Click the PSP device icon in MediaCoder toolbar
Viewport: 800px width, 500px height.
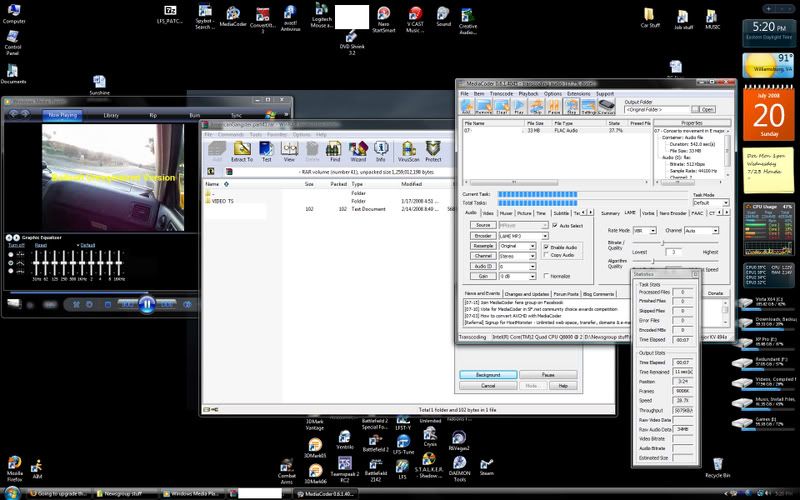pos(607,106)
